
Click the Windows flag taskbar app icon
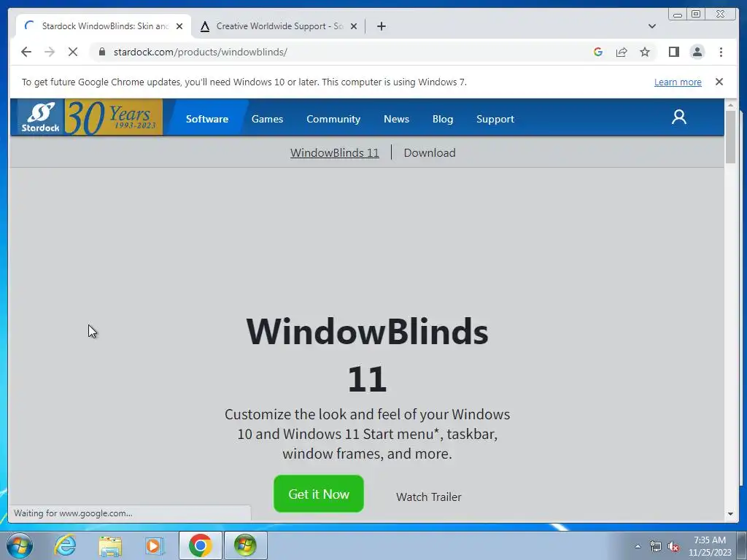click(x=245, y=545)
